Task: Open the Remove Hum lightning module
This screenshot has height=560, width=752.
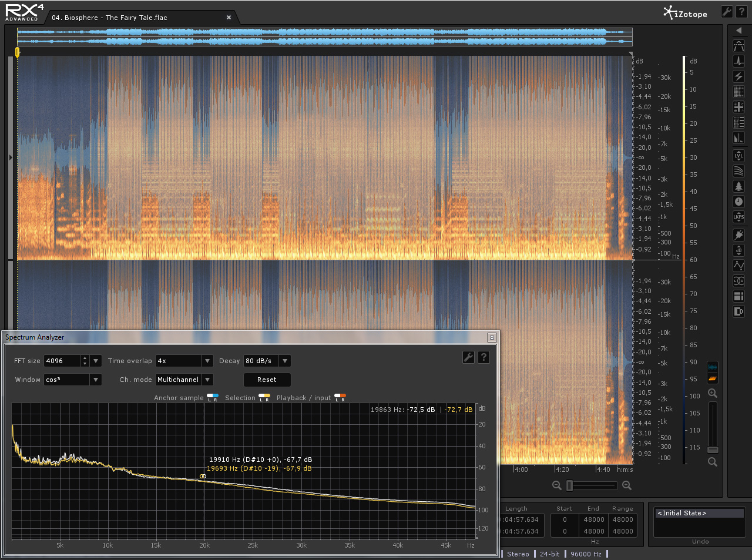Action: tap(738, 76)
